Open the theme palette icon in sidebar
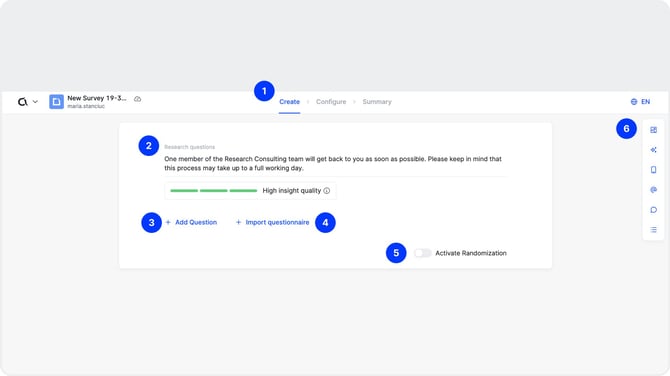 pos(653,190)
